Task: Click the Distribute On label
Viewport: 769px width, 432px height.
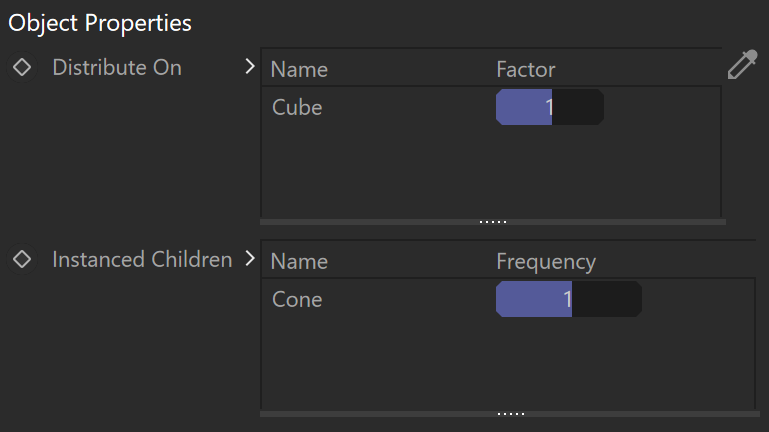Action: tap(117, 67)
